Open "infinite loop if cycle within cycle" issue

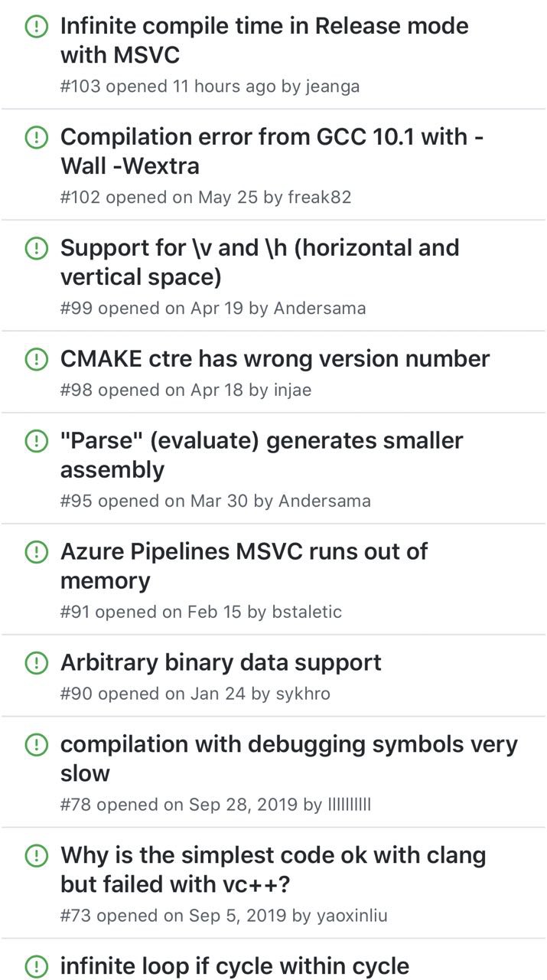pyautogui.click(x=234, y=965)
